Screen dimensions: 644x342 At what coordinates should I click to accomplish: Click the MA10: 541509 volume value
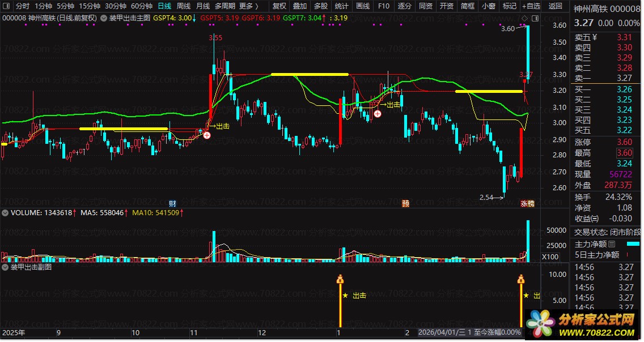(156, 213)
